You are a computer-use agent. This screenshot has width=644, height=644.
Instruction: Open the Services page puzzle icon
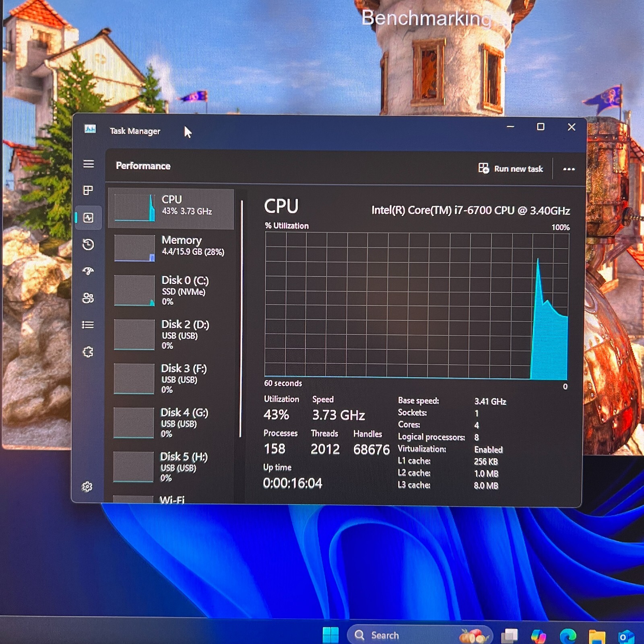click(88, 352)
